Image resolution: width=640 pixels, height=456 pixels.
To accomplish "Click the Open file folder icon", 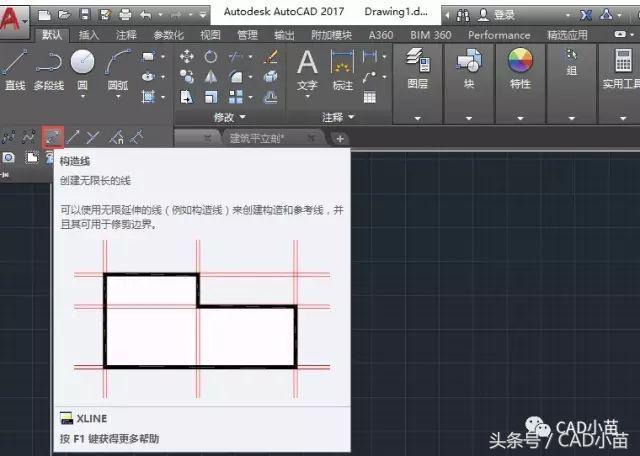I will 64,16.
